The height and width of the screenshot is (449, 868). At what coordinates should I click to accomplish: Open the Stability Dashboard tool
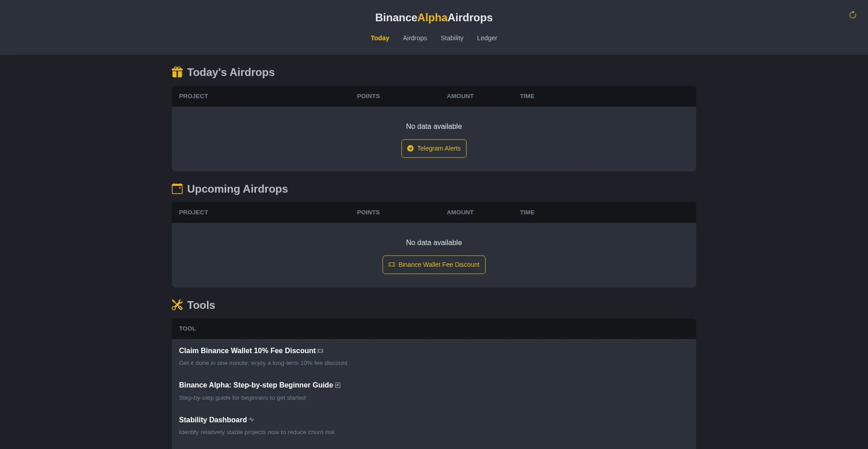[213, 420]
